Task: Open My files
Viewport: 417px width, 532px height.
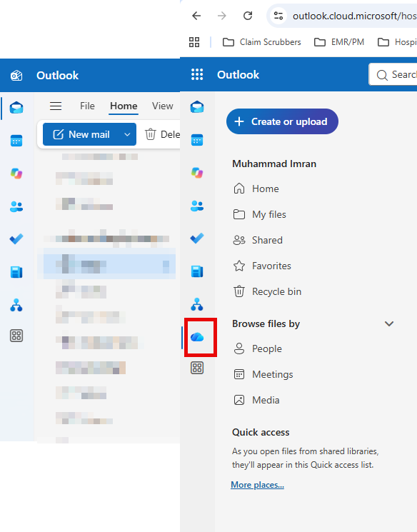Action: coord(260,214)
